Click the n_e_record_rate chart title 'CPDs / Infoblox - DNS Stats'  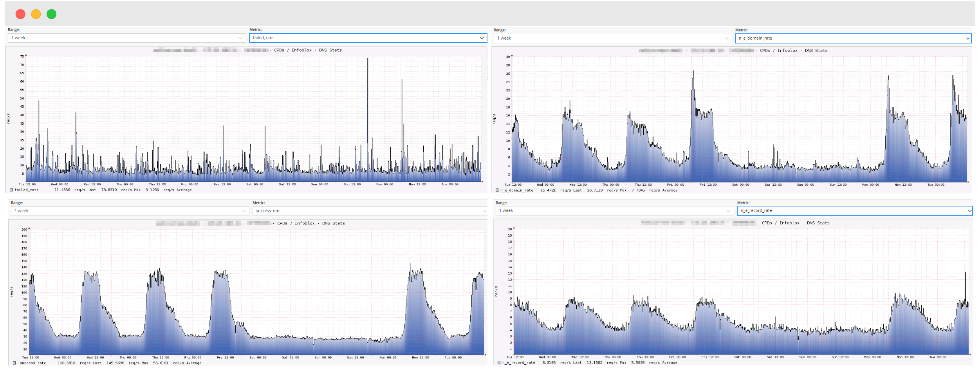tap(796, 223)
